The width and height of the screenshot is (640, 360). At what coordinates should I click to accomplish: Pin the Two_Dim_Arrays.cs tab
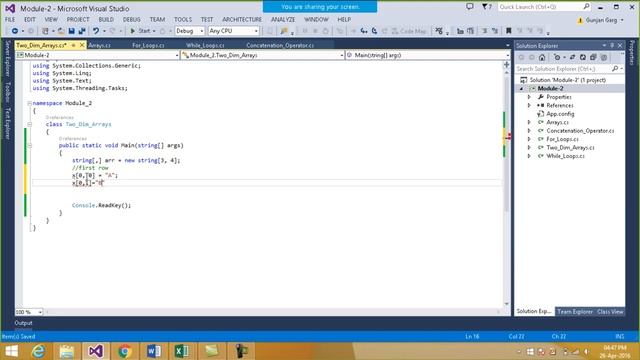click(74, 45)
